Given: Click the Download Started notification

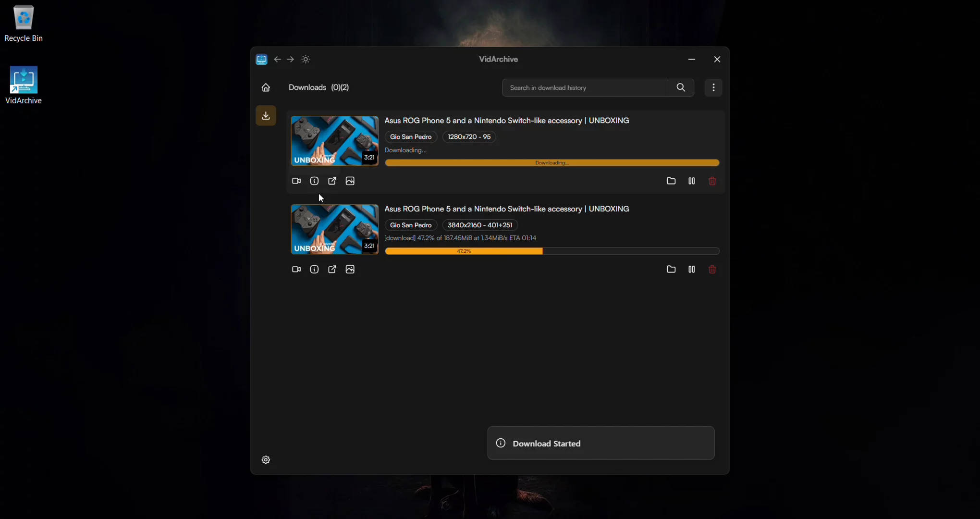Looking at the screenshot, I should [601, 443].
